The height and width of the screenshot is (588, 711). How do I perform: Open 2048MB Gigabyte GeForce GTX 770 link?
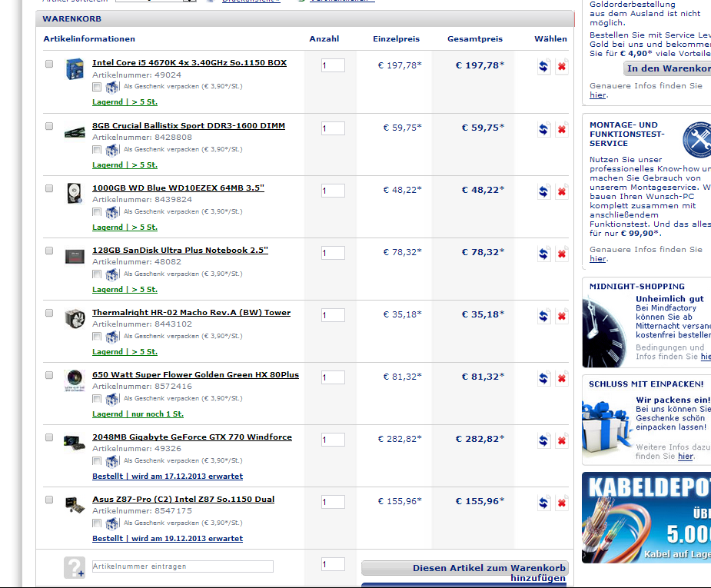point(192,437)
